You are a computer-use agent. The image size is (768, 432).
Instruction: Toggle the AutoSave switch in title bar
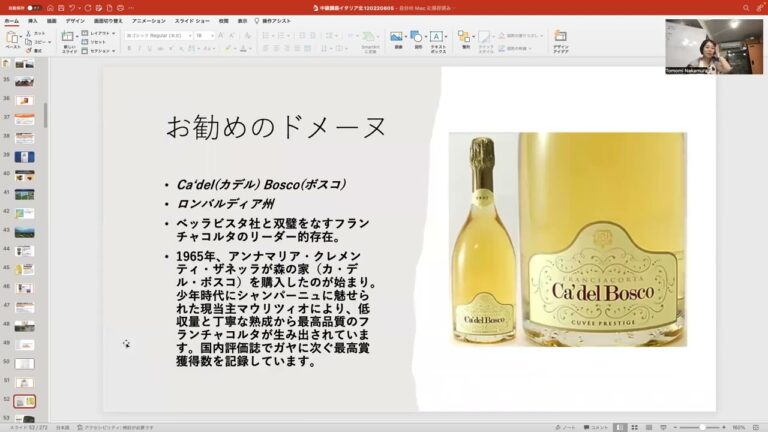coord(33,8)
